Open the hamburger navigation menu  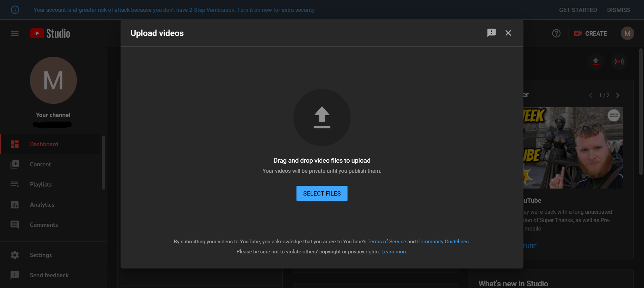(x=15, y=33)
